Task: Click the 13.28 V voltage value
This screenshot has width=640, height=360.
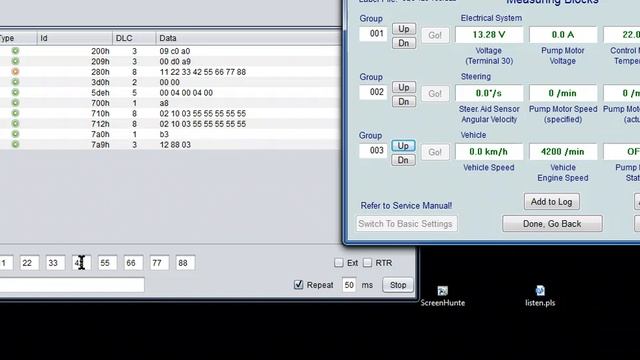Action: pos(489,35)
